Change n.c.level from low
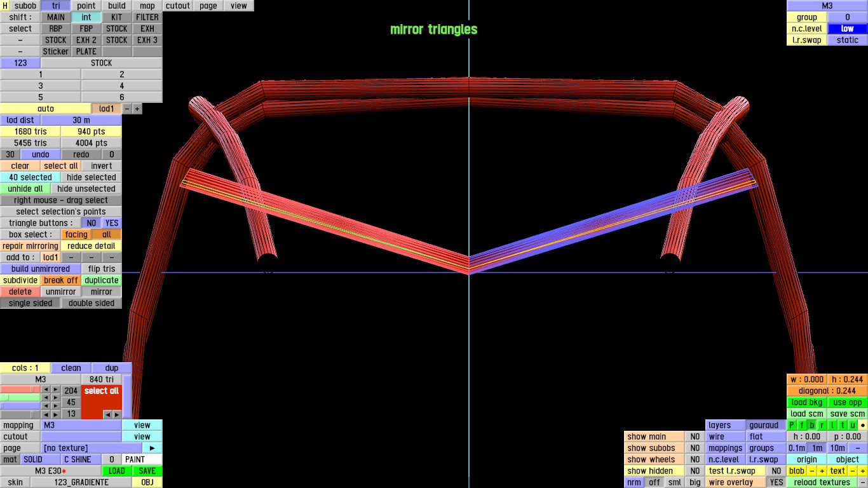The height and width of the screenshot is (488, 868). point(847,29)
